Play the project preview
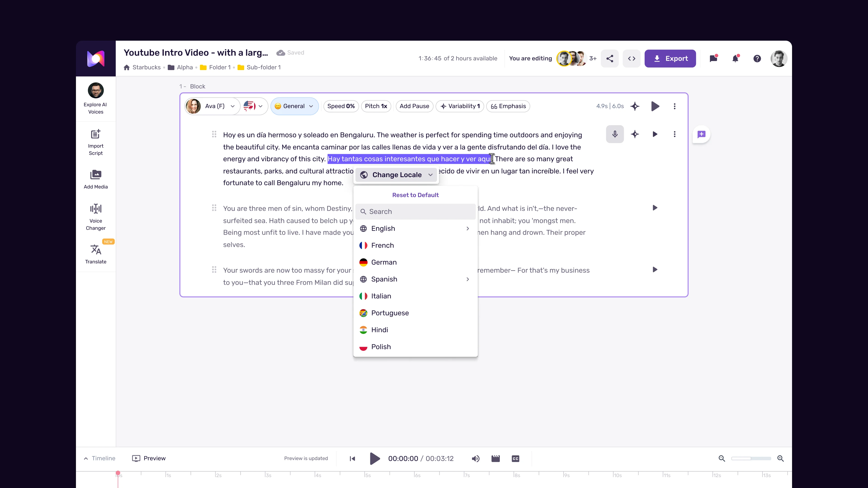This screenshot has height=488, width=868. 375,459
